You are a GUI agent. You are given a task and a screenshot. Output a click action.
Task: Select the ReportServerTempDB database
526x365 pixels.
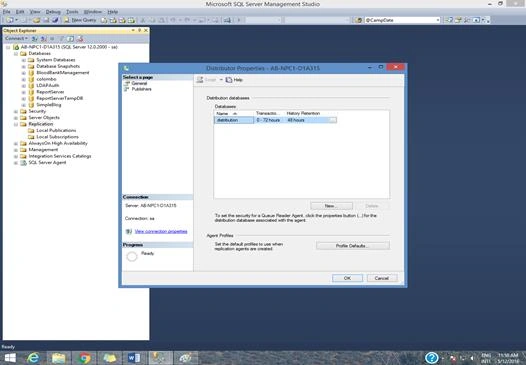59,98
